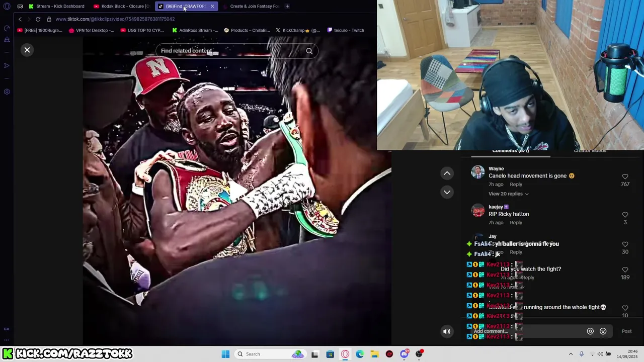The width and height of the screenshot is (644, 362).
Task: Expand View 20 replies under Wayne's comment
Action: point(508,194)
